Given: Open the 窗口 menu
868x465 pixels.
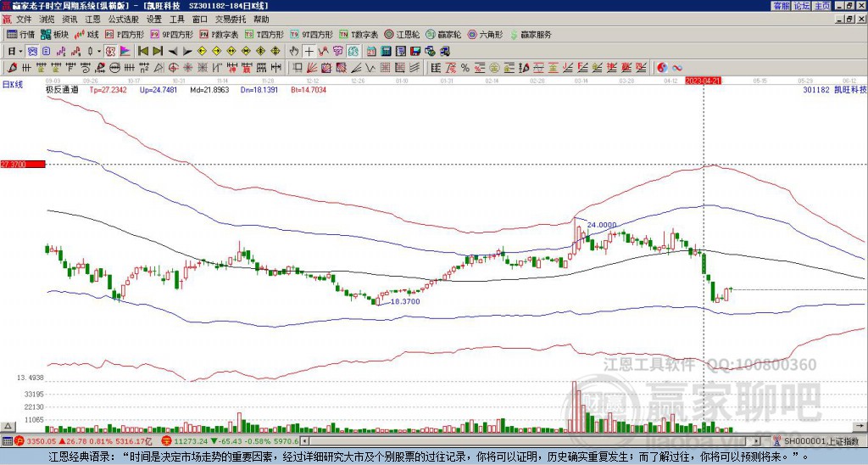Looking at the screenshot, I should coord(200,20).
